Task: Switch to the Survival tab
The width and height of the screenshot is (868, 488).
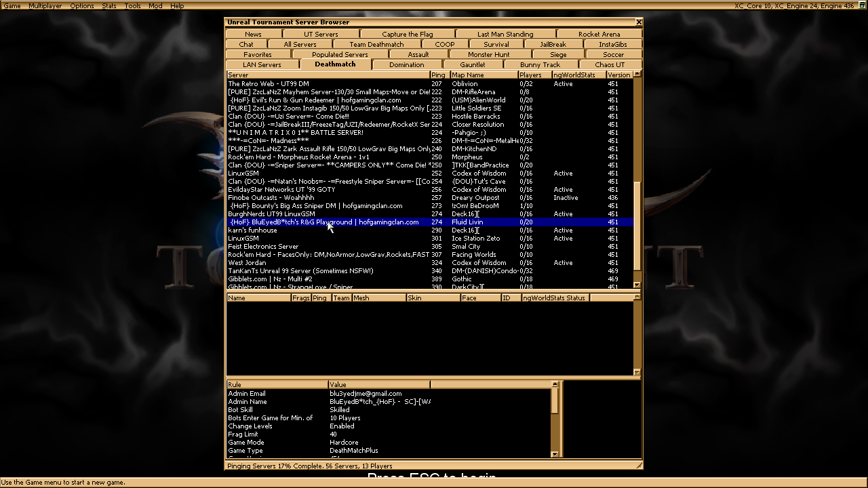Action: pyautogui.click(x=496, y=44)
